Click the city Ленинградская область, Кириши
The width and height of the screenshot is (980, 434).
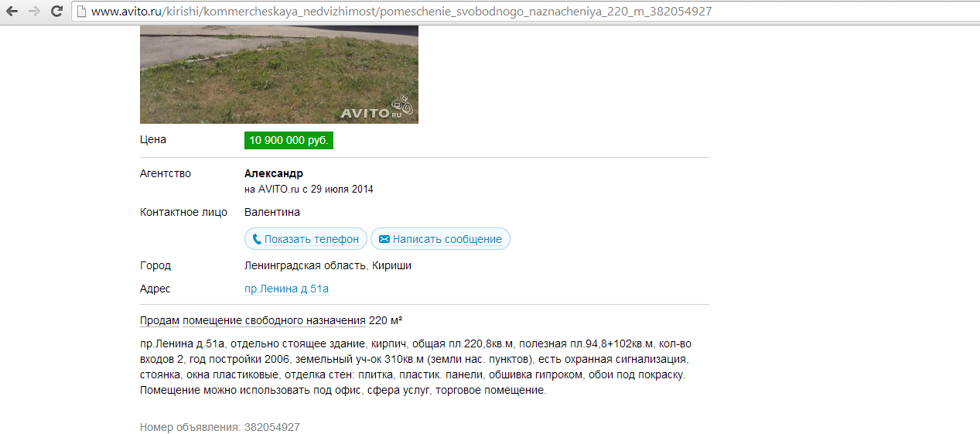[328, 266]
